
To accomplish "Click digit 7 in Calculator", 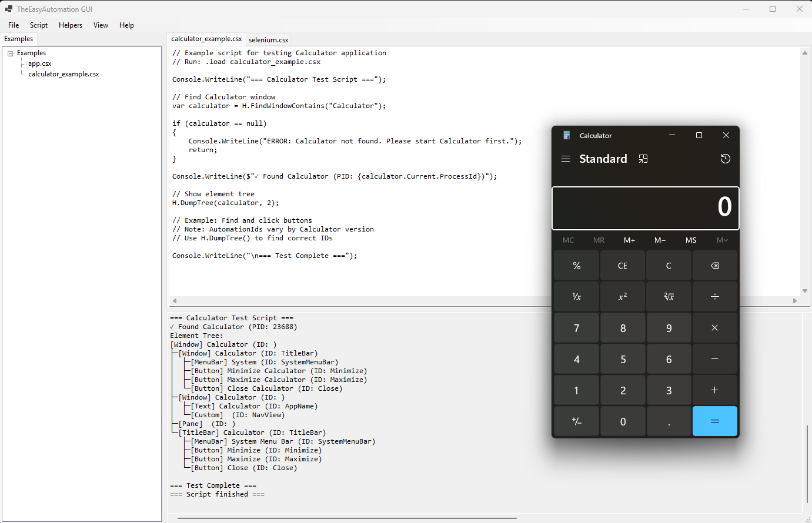I will pyautogui.click(x=577, y=328).
